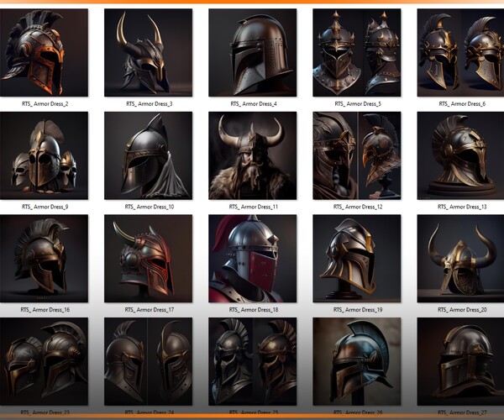Select the RTS_ Armor Dress_24 thumbnail

click(148, 361)
